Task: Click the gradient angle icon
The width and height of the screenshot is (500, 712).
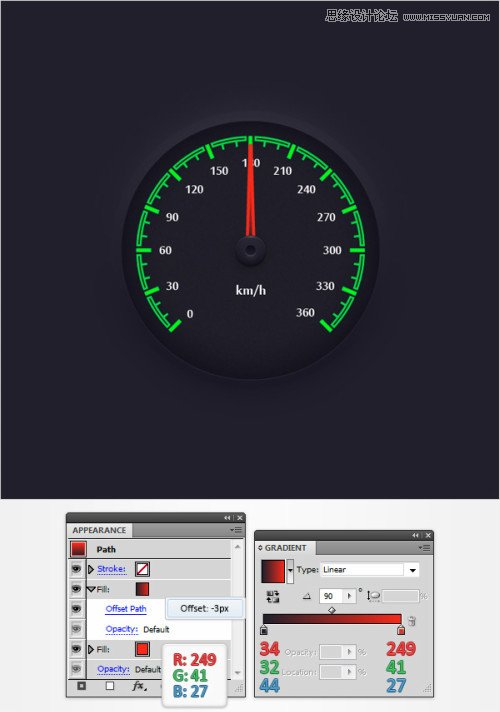Action: click(307, 596)
